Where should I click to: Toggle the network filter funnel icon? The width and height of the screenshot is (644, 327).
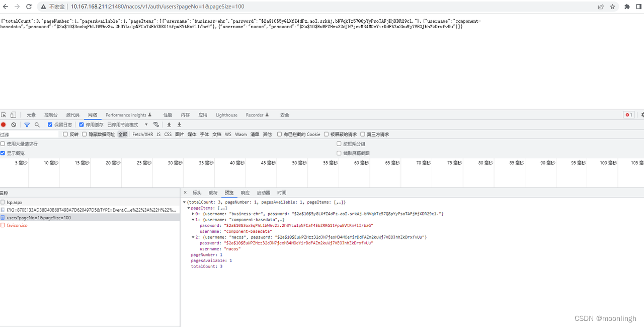(x=27, y=124)
